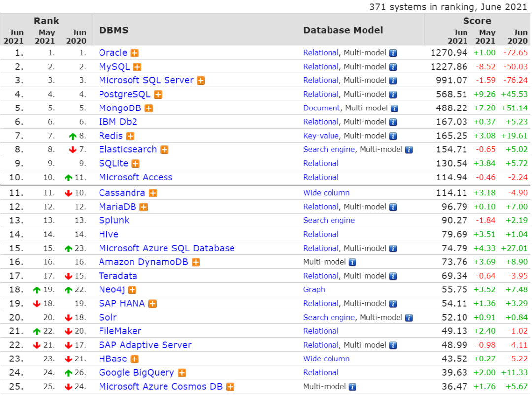The image size is (532, 395).
Task: Open the Microsoft Access link
Action: point(136,177)
